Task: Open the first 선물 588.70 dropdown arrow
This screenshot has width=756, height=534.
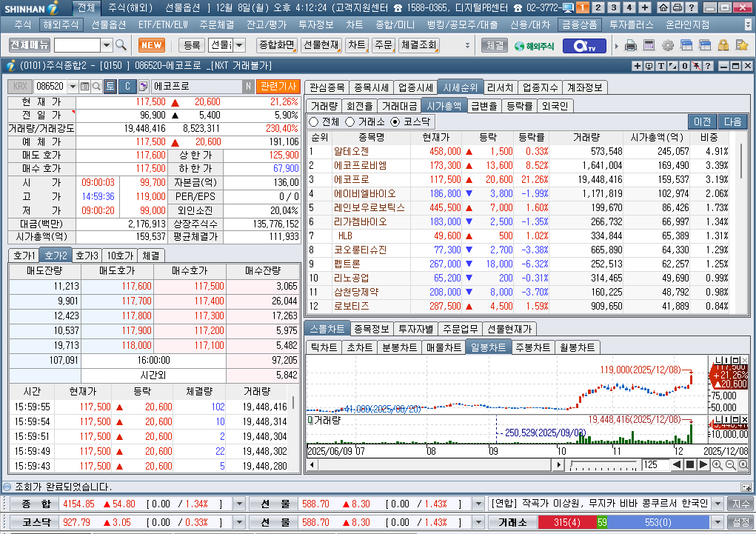Action: pyautogui.click(x=478, y=504)
